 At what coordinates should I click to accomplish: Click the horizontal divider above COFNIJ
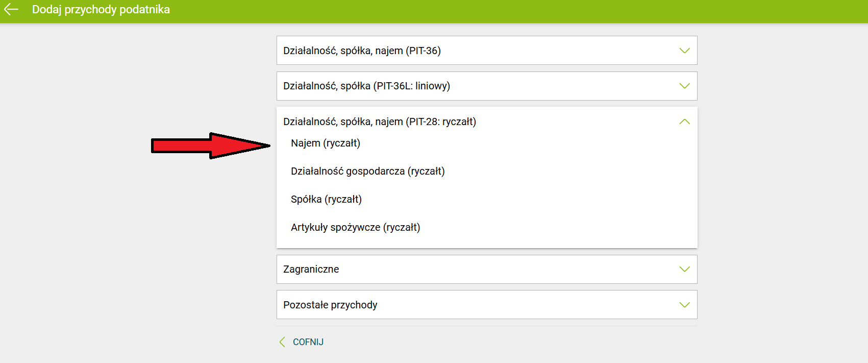point(487,326)
